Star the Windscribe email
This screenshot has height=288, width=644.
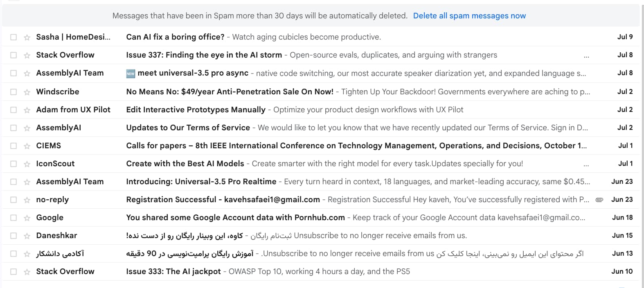(27, 92)
